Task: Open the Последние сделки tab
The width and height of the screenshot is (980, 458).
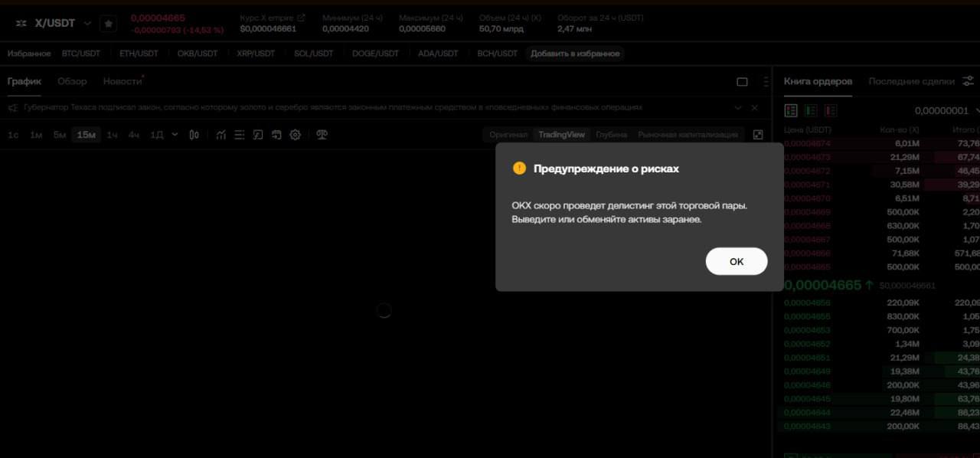Action: point(911,81)
